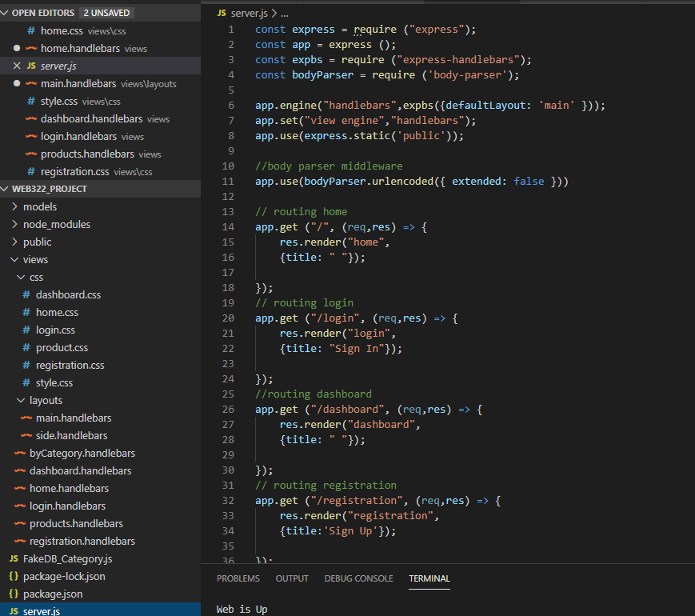
Task: Collapse the views folder
Action: [x=35, y=259]
